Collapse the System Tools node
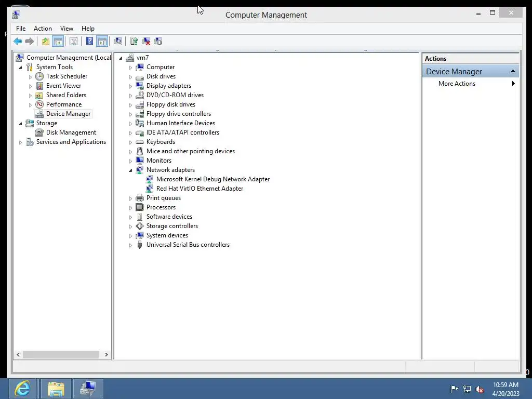Viewport: 532px width, 399px height. 20,67
